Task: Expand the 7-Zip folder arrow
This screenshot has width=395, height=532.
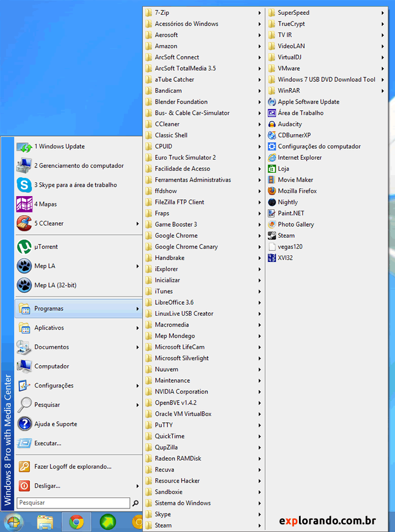Action: 259,13
